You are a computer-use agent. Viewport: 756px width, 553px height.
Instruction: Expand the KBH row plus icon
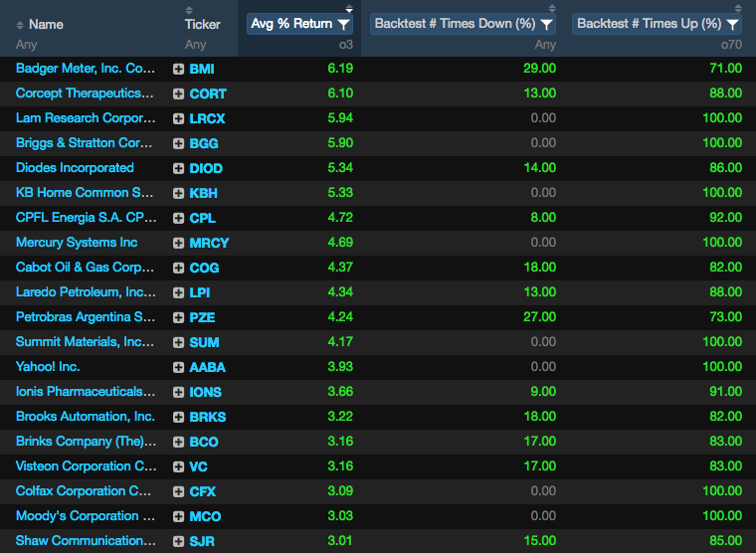(x=178, y=193)
